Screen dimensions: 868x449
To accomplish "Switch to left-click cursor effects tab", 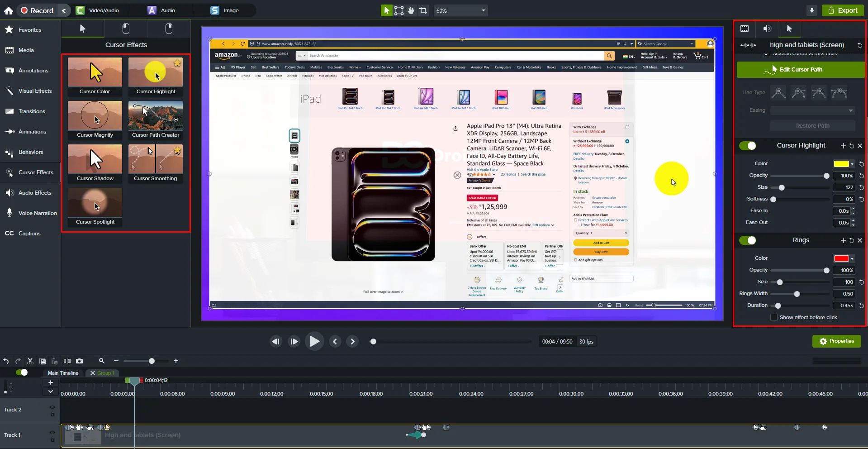I will [126, 29].
